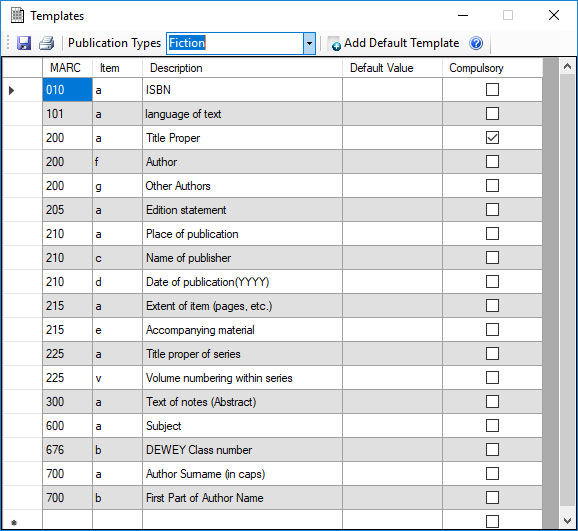Expand the Publication Types dropdown arrow
This screenshot has height=531, width=578.
tap(309, 44)
